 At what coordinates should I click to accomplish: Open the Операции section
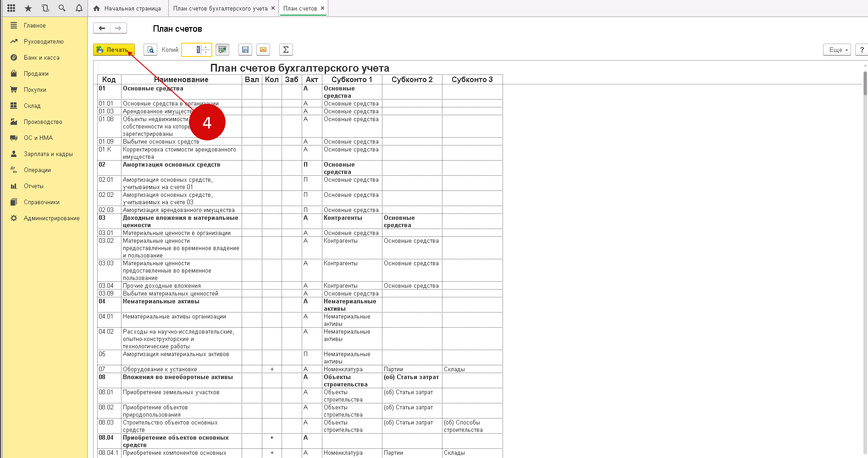pyautogui.click(x=37, y=170)
